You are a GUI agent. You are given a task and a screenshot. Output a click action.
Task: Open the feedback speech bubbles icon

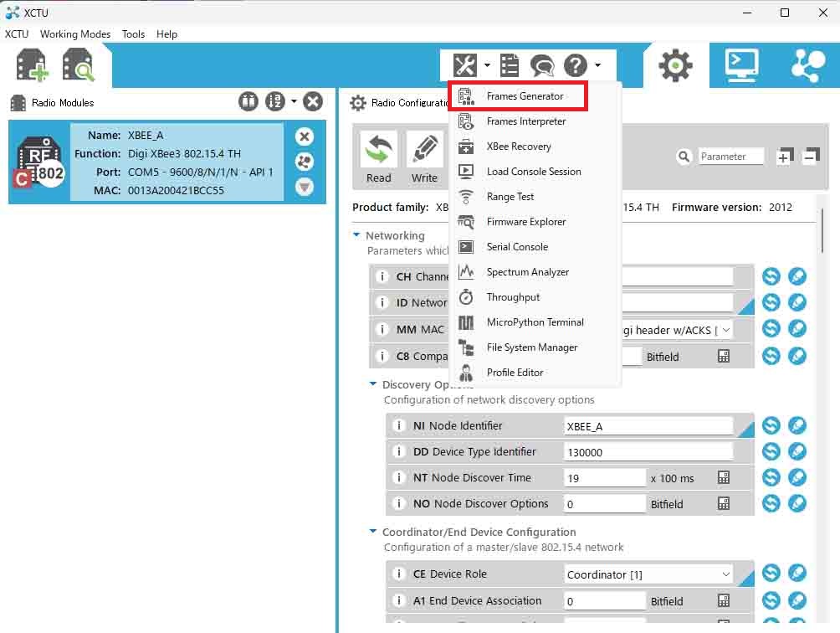[x=542, y=65]
